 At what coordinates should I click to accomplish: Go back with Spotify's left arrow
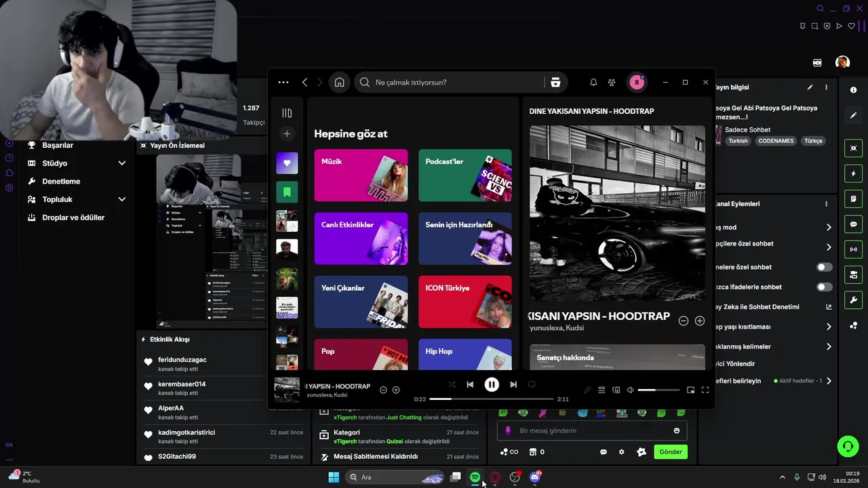coord(304,82)
